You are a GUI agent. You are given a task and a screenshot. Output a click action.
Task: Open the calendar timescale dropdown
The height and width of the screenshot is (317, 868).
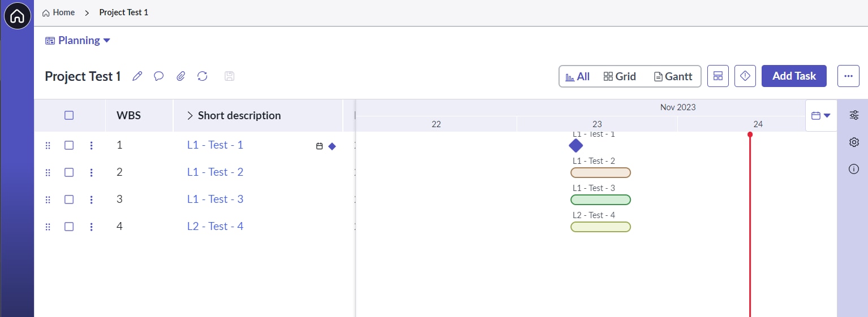pyautogui.click(x=821, y=115)
